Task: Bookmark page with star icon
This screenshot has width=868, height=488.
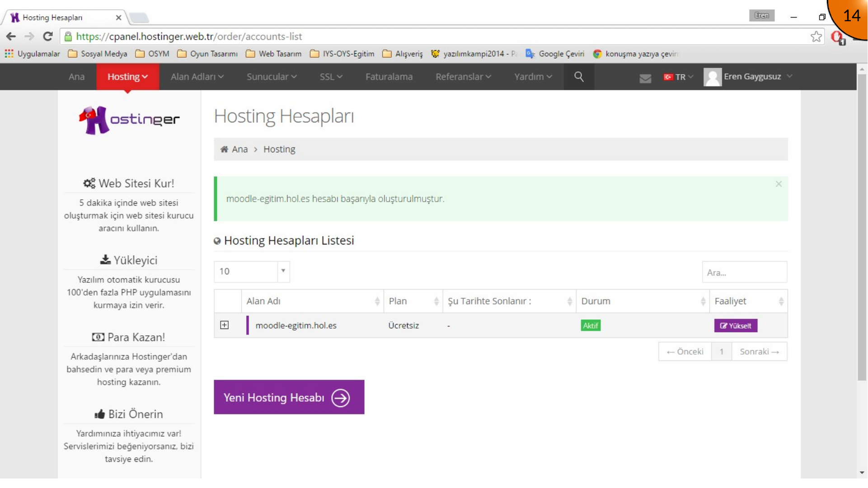Action: [x=816, y=37]
